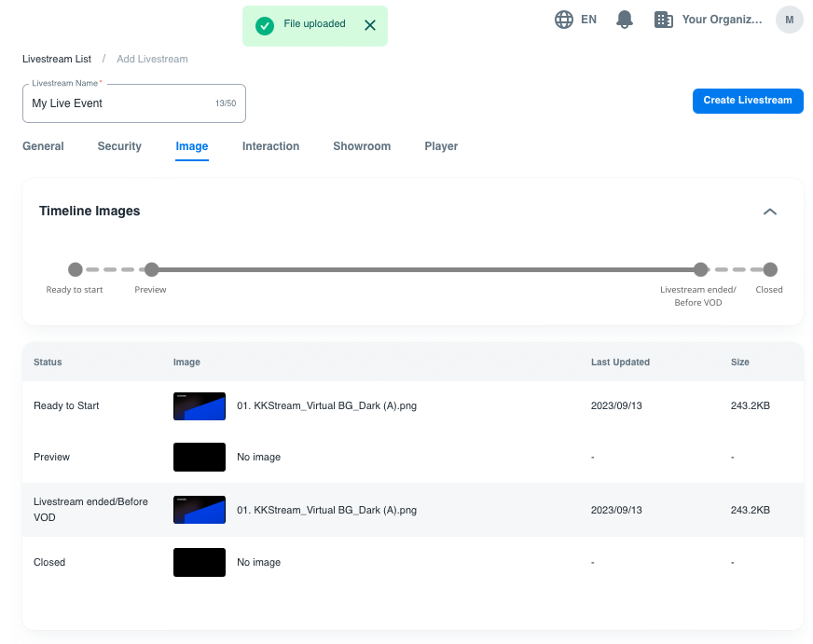Image resolution: width=813 pixels, height=644 pixels.
Task: Click the Ready to Start image thumbnail
Action: (200, 406)
